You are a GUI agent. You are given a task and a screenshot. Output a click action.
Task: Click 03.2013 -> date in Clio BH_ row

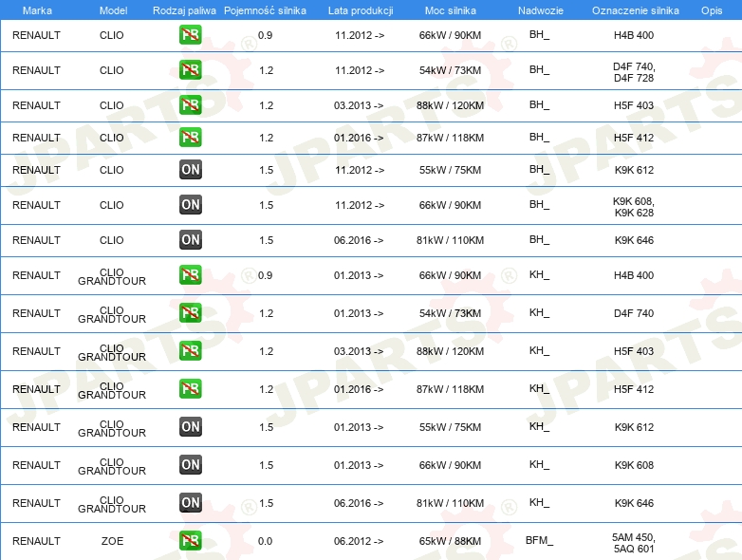pyautogui.click(x=359, y=105)
